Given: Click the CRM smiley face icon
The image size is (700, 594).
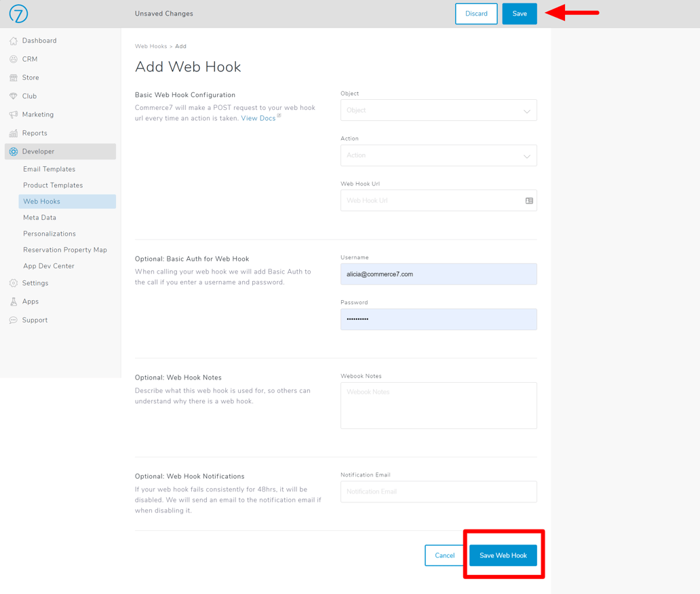Looking at the screenshot, I should 14,59.
